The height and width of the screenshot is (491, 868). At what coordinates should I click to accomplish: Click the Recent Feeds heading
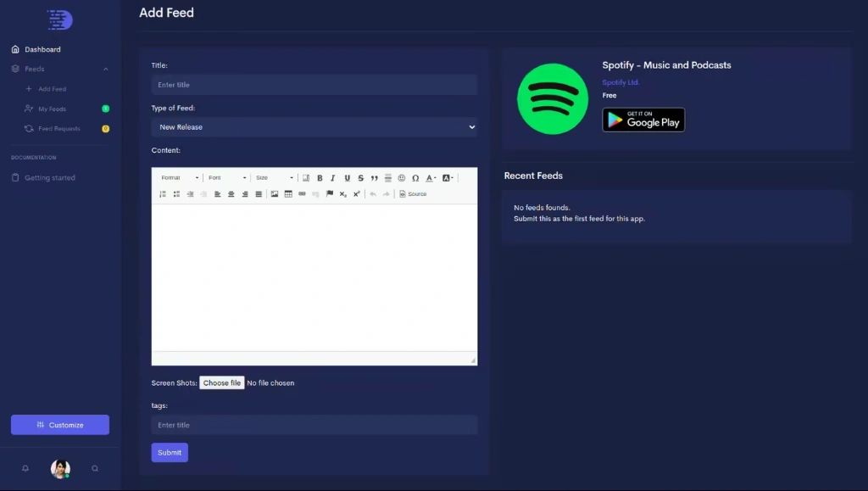pos(533,176)
